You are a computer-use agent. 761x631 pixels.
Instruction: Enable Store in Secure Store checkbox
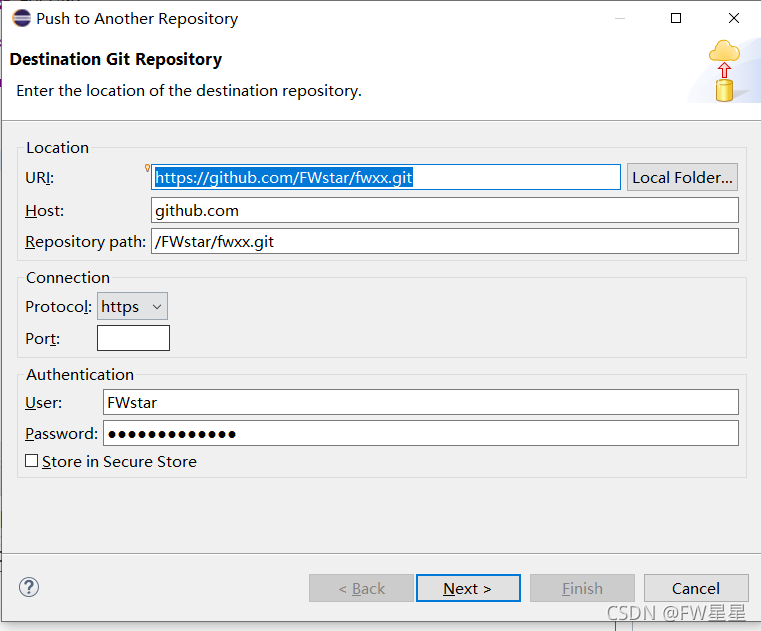coord(32,461)
